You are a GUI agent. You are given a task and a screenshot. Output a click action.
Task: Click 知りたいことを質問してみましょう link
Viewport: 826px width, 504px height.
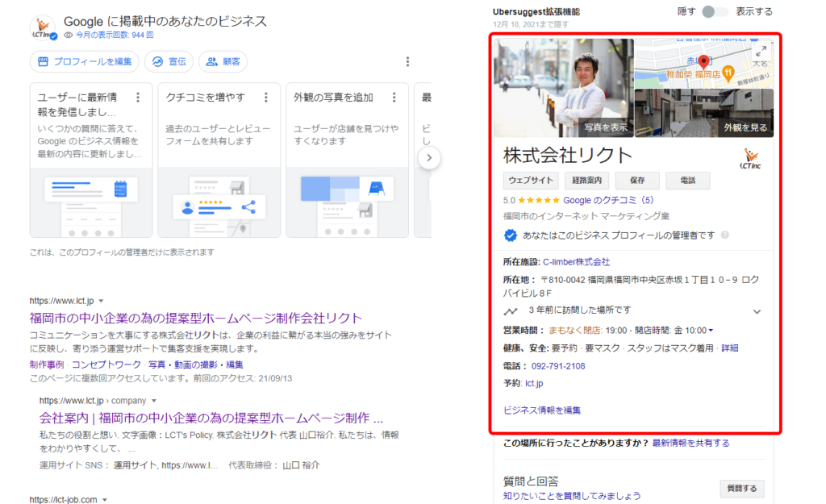point(572,496)
